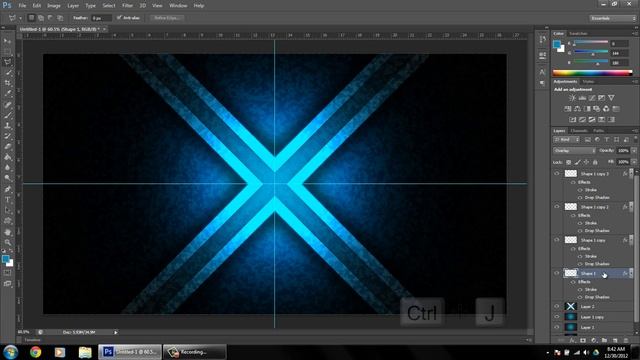Toggle visibility of Shape 1 copy layer
This screenshot has height=360, width=640.
[557, 240]
